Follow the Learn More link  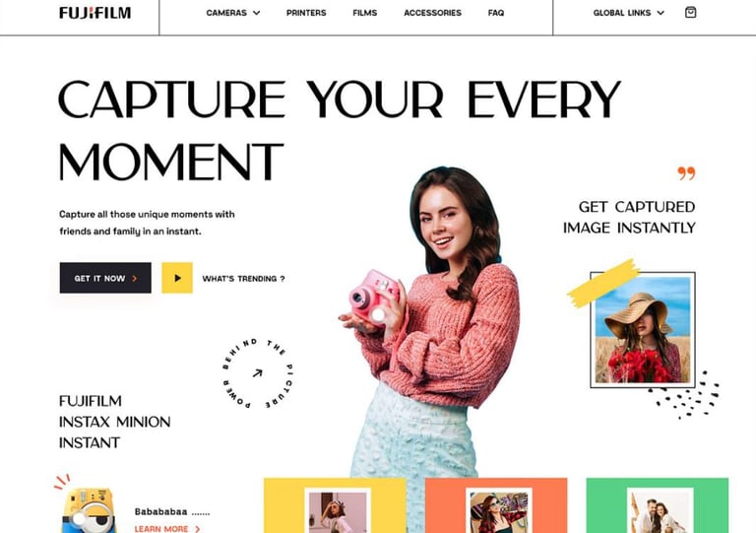161,529
